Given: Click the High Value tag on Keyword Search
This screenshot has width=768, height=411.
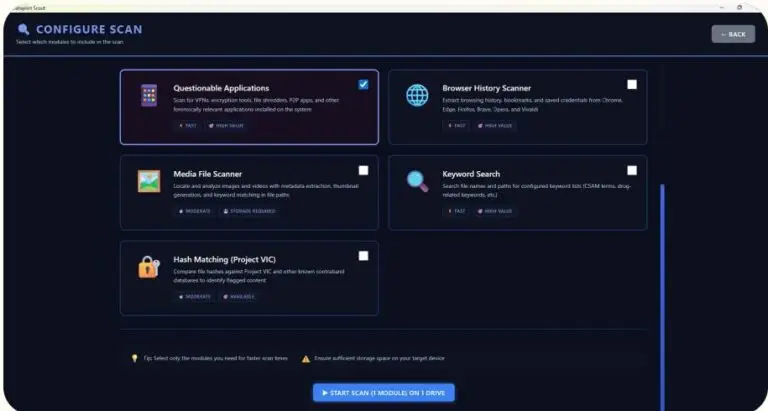Looking at the screenshot, I should pos(495,211).
